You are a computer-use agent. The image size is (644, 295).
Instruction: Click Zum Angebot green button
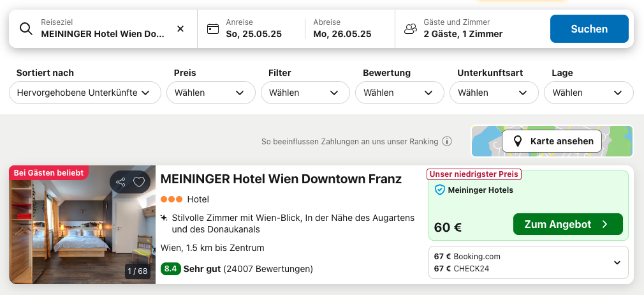(x=568, y=224)
